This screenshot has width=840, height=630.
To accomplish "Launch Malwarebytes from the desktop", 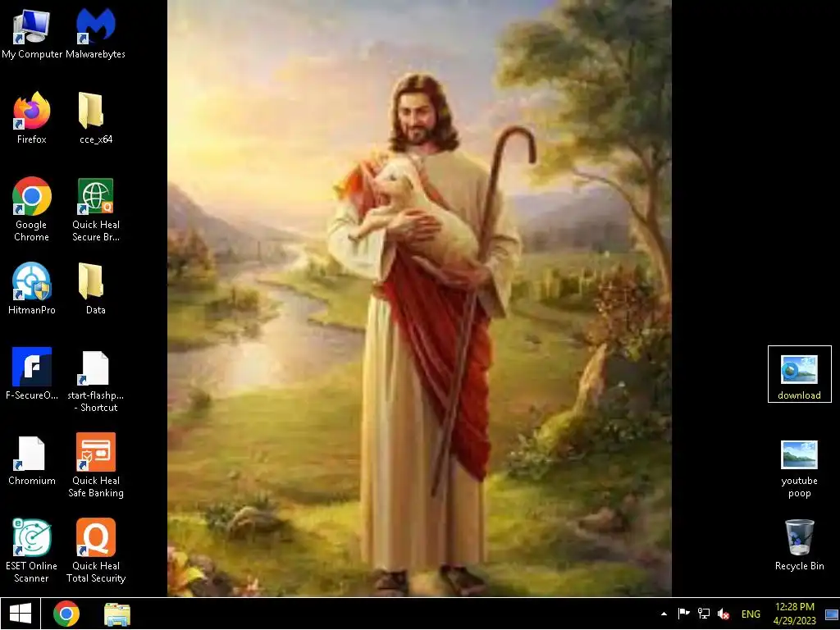I will coord(95,32).
